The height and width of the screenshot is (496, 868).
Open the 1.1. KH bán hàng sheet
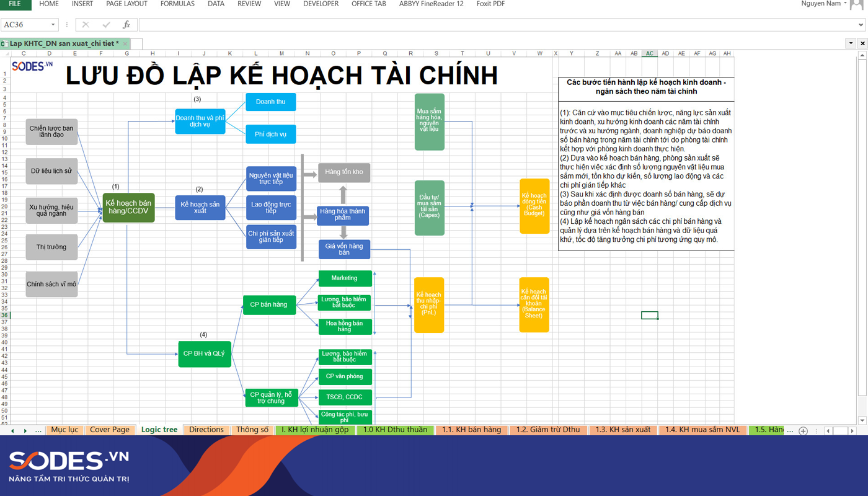472,430
